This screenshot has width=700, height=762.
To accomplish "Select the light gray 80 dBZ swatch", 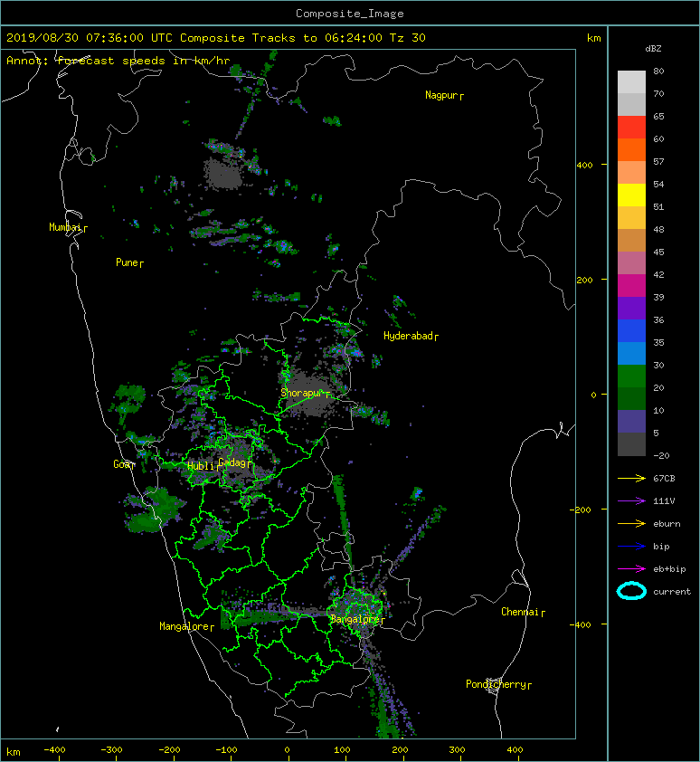I will (x=631, y=82).
